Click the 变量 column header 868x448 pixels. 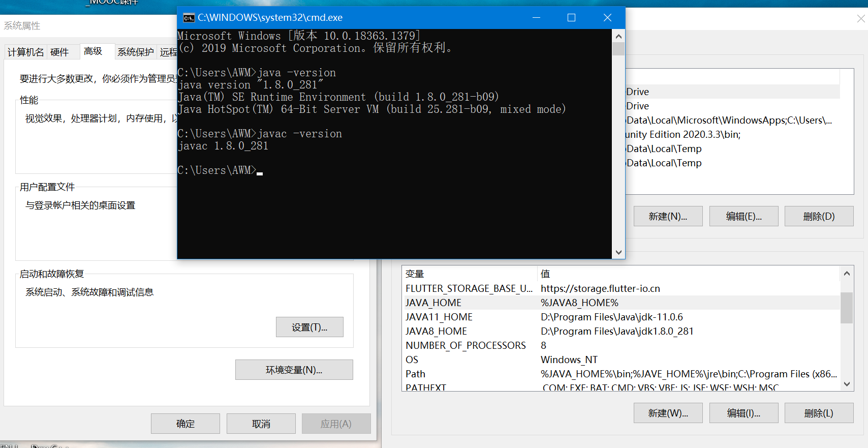click(470, 274)
